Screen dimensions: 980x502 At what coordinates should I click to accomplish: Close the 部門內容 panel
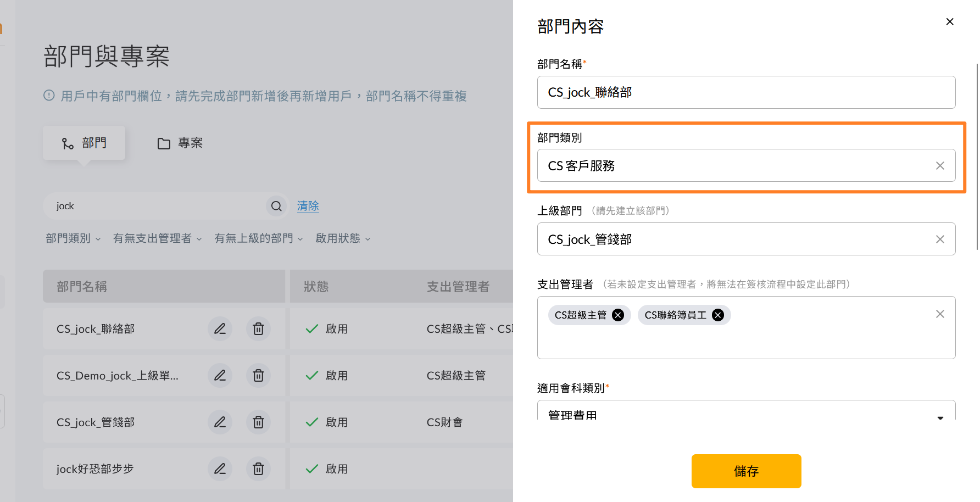click(x=950, y=21)
